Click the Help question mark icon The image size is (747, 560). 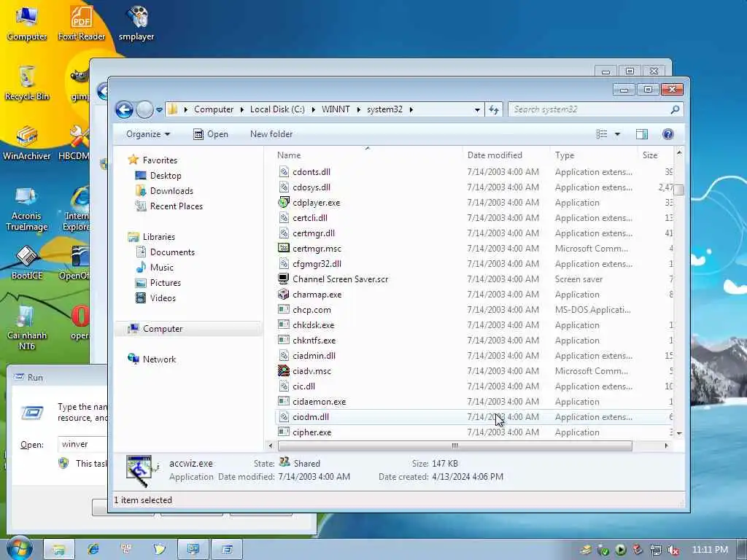tap(668, 134)
